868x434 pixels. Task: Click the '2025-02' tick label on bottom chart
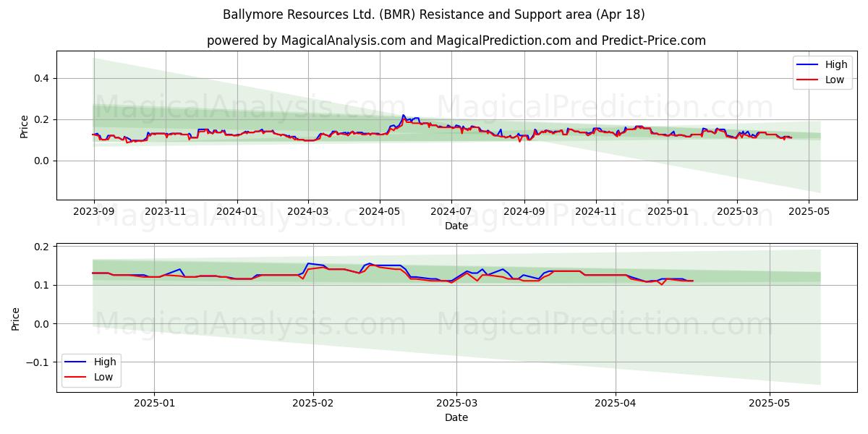(x=313, y=403)
